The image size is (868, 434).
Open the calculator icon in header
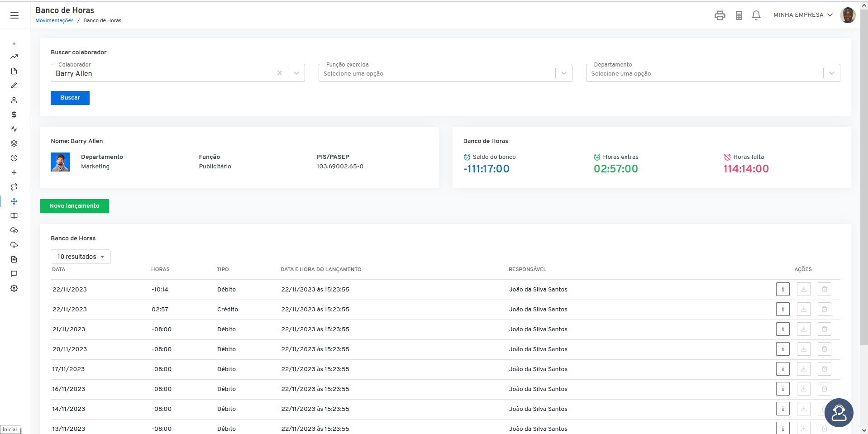(x=739, y=15)
